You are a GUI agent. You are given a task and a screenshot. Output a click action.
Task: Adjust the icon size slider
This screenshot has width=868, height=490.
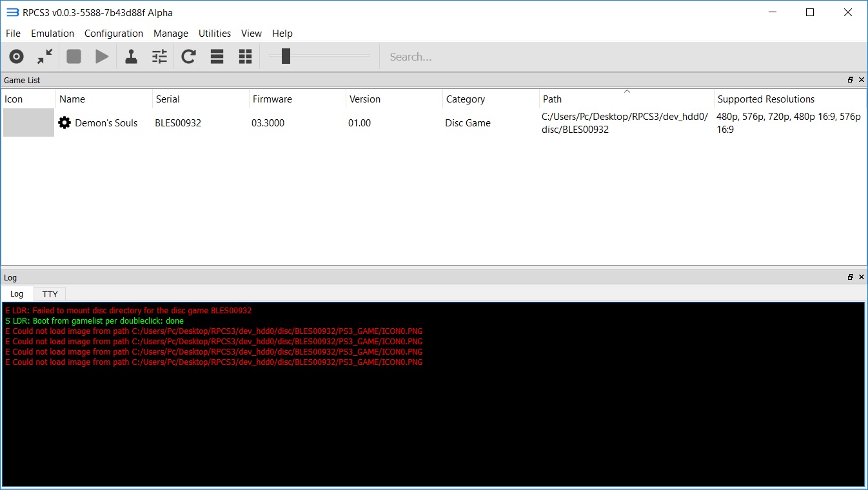[x=286, y=57]
